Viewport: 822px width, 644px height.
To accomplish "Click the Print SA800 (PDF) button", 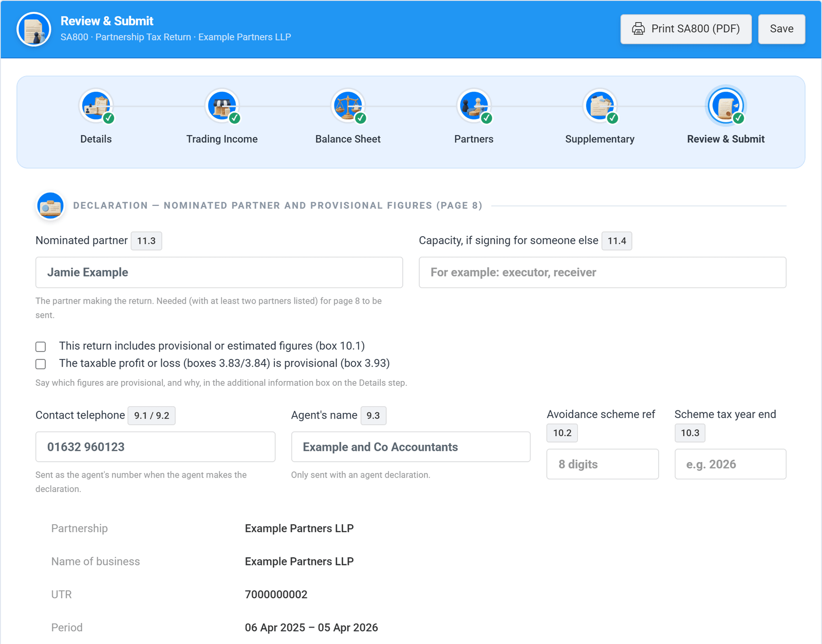I will tap(686, 29).
